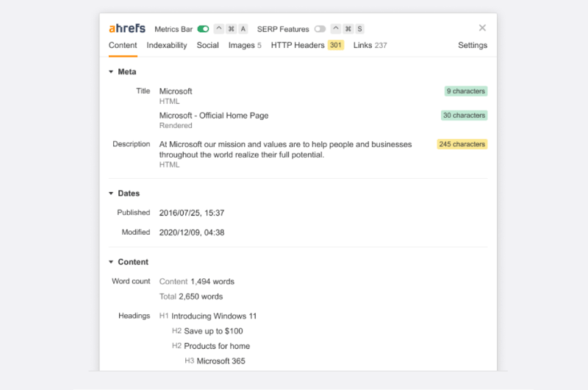Click the 9 characters badge

(x=466, y=91)
